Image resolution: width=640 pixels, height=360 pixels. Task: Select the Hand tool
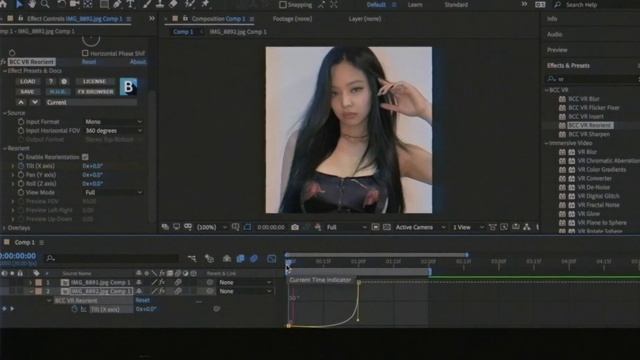(32, 4)
